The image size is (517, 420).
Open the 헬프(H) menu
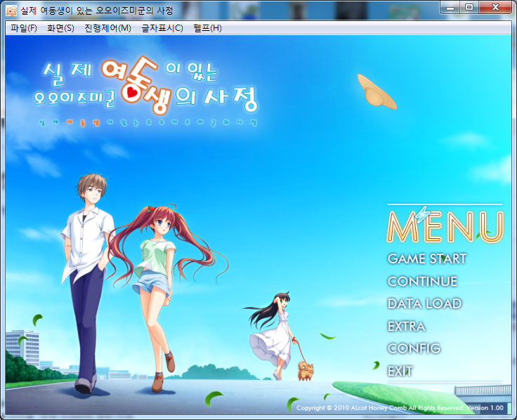207,28
